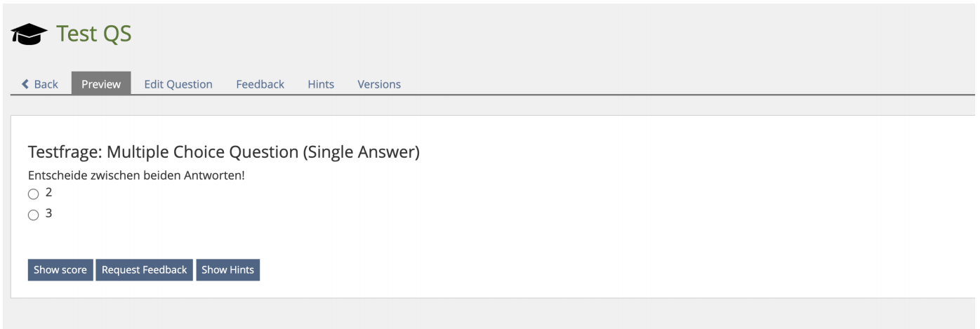Select the radio button for answer 2

[x=33, y=194]
